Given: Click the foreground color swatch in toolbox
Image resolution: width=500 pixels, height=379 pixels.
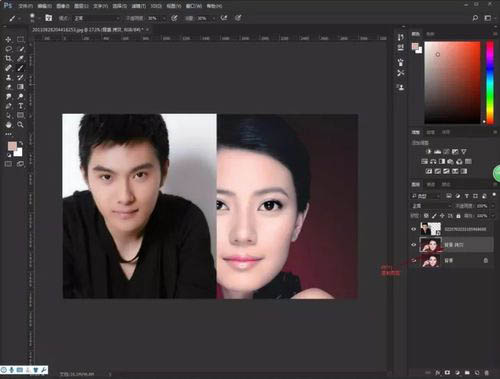Looking at the screenshot, I should [12, 146].
